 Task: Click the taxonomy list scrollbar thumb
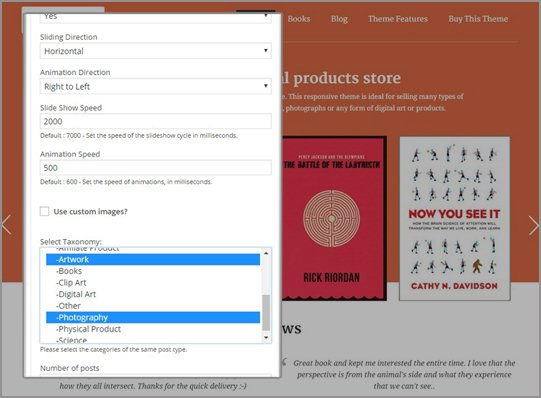pos(266,313)
